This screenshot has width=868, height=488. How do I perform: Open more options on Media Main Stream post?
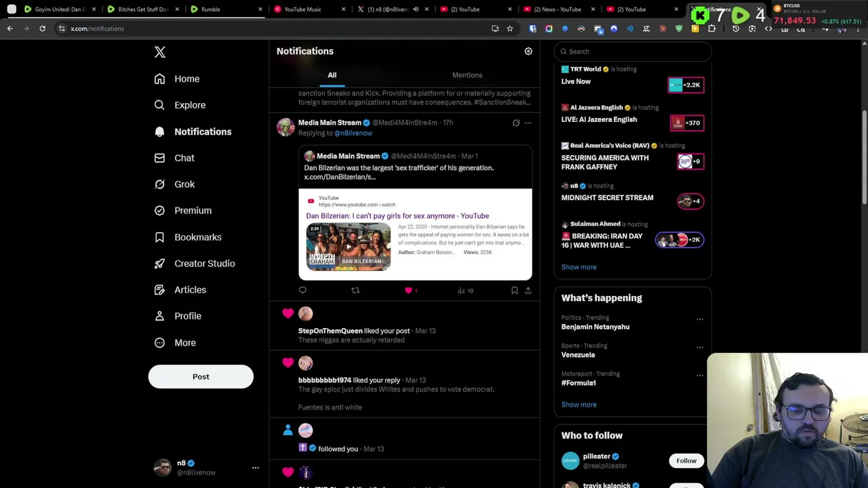(528, 123)
